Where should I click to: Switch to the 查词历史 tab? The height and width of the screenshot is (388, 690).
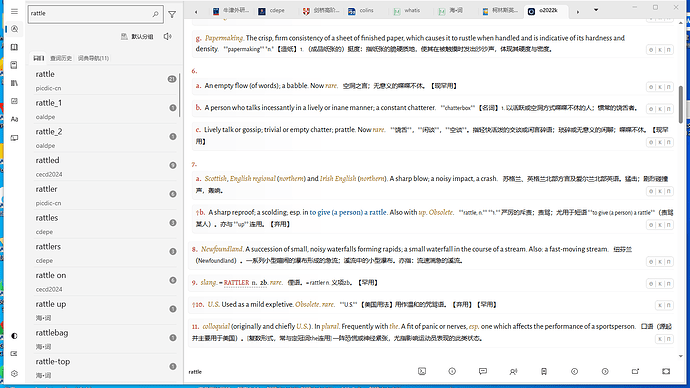(61, 58)
